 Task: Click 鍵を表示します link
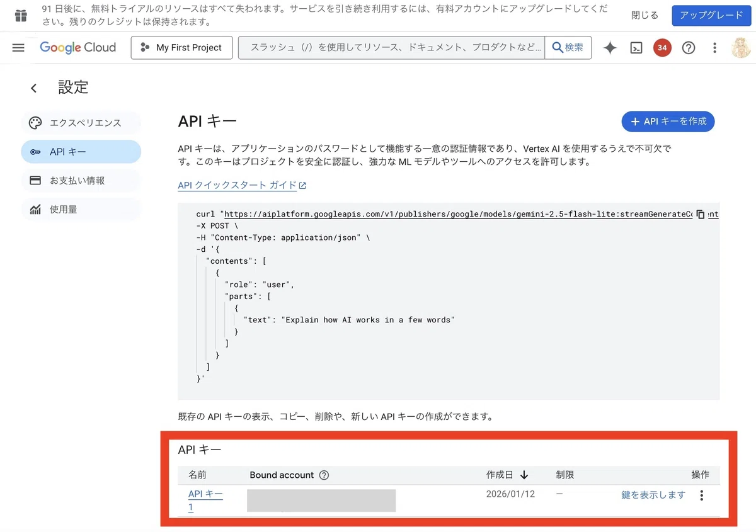tap(653, 495)
